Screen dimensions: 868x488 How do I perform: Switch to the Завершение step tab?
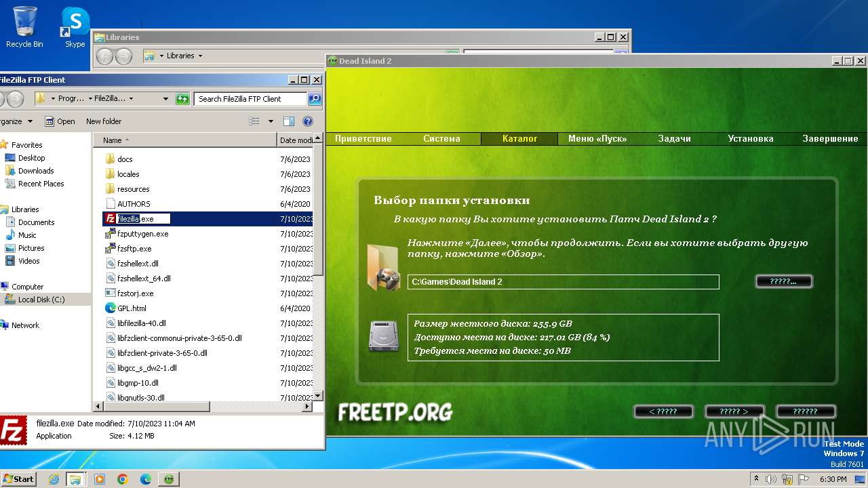830,139
